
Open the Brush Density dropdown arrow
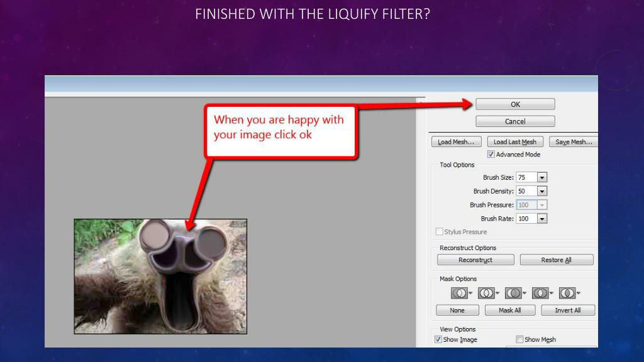(542, 191)
